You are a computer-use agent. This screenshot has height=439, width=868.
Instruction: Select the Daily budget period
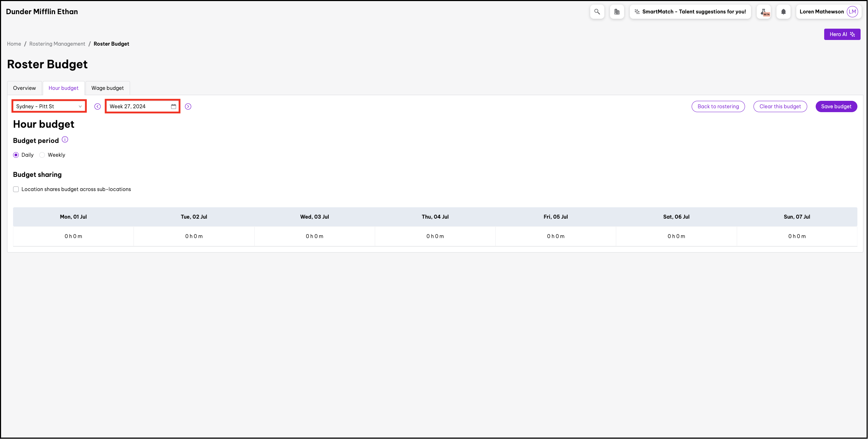click(x=16, y=155)
